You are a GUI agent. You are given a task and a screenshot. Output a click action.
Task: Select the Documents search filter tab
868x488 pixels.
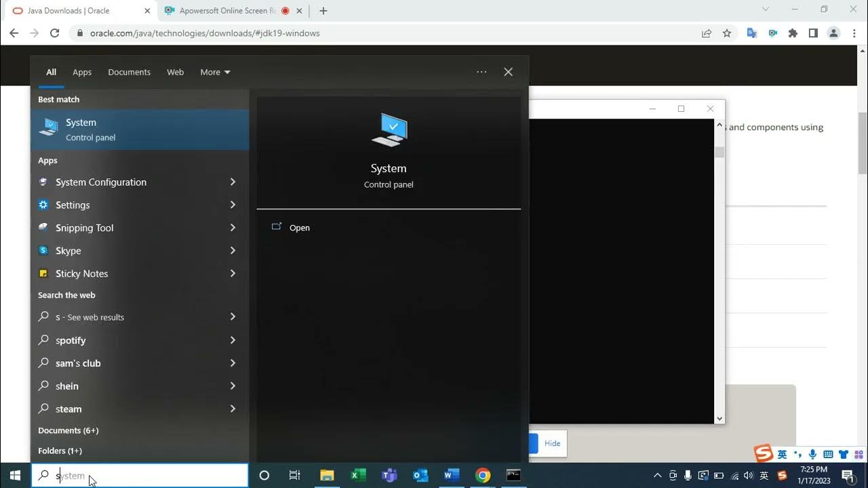129,72
